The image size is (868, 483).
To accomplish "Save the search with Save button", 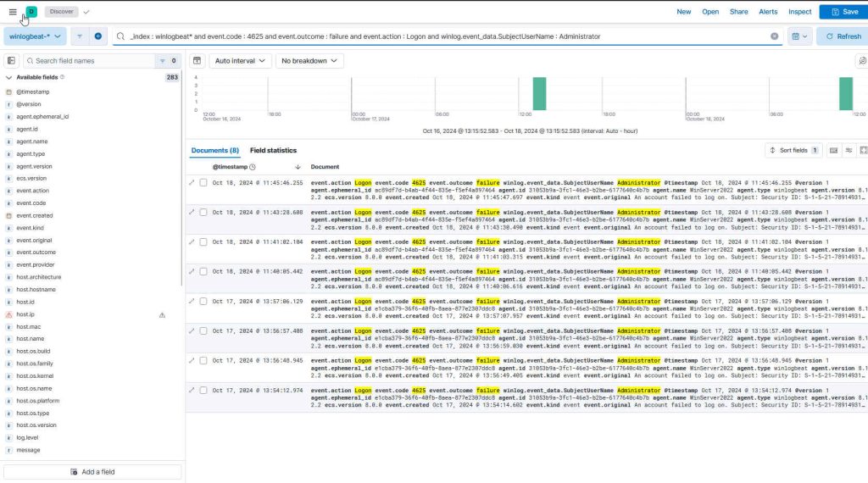I will (x=844, y=12).
